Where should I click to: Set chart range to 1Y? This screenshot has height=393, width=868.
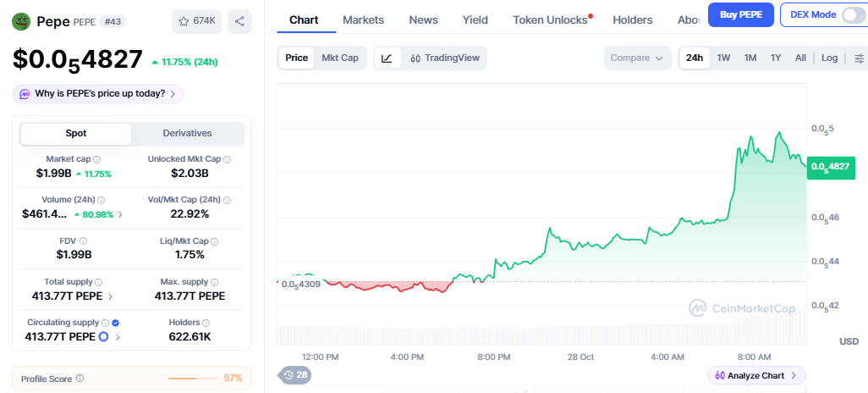pyautogui.click(x=776, y=58)
